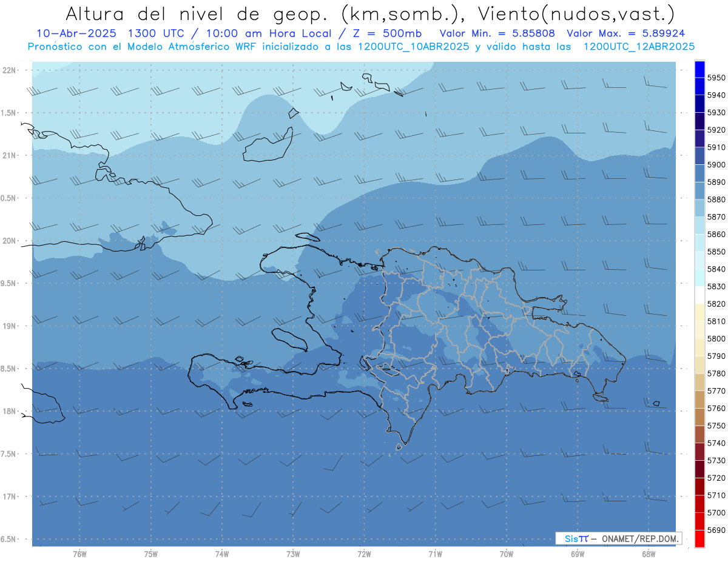728x562 pixels.
Task: Click Tortuga island north of Haiti
Action: [308, 237]
